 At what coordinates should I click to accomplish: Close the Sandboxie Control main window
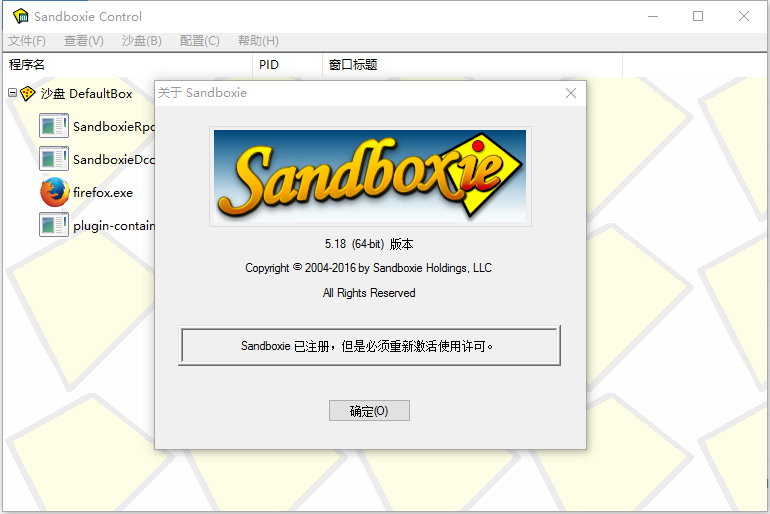click(743, 16)
